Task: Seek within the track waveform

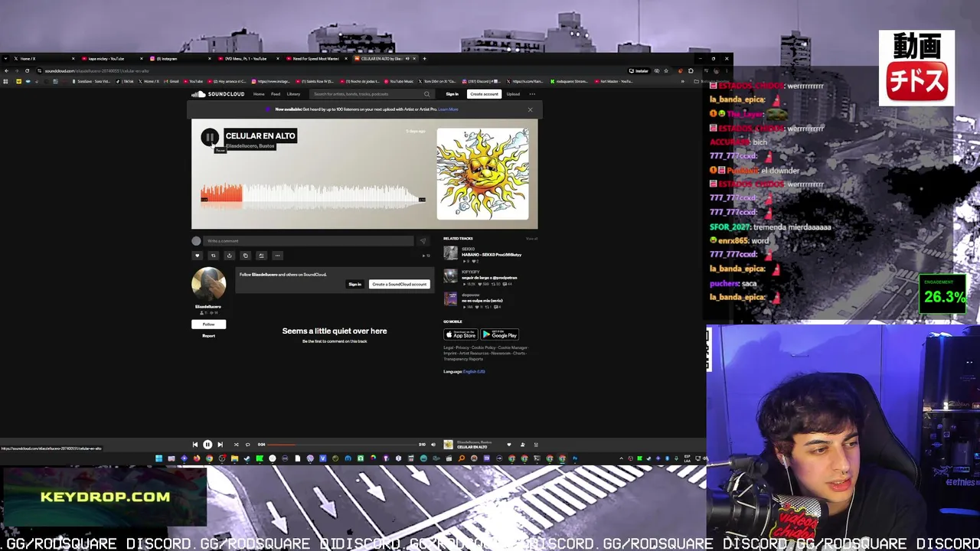Action: [x=313, y=194]
